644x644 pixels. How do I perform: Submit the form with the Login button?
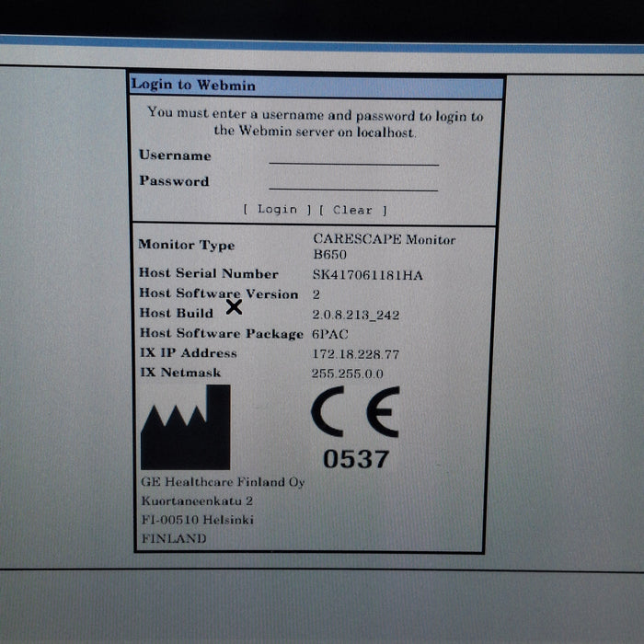(277, 209)
